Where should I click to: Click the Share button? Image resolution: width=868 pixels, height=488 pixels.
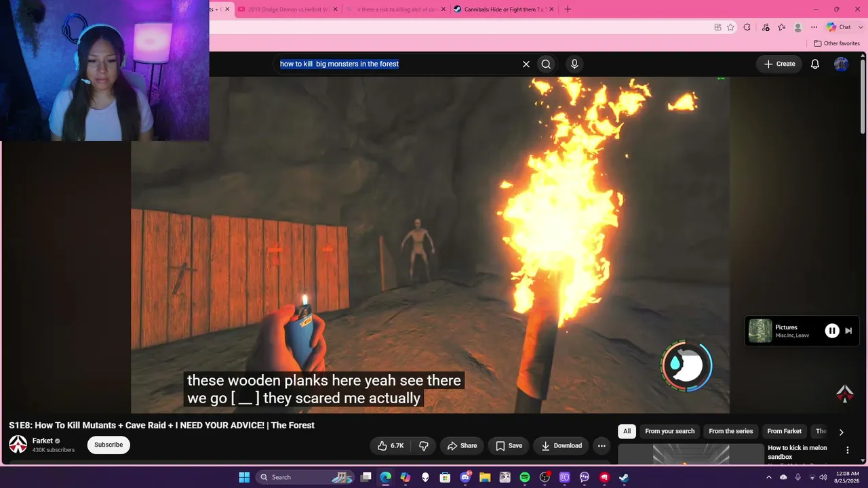coord(462,445)
